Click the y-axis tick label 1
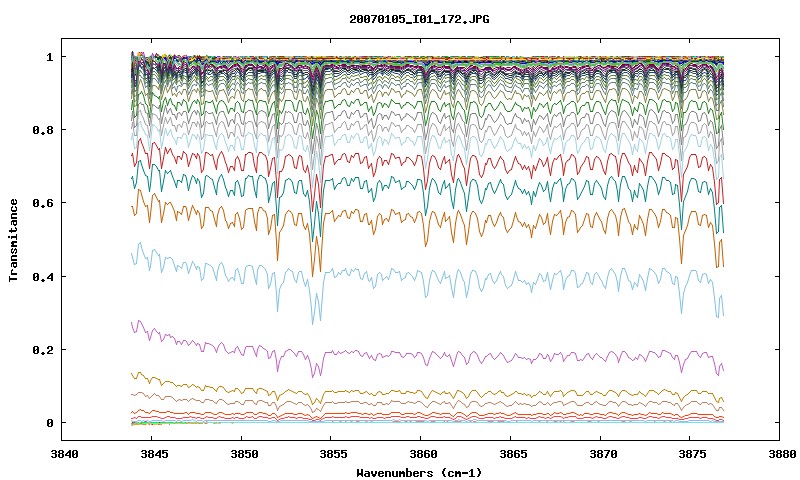Image resolution: width=800 pixels, height=480 pixels. (49, 57)
